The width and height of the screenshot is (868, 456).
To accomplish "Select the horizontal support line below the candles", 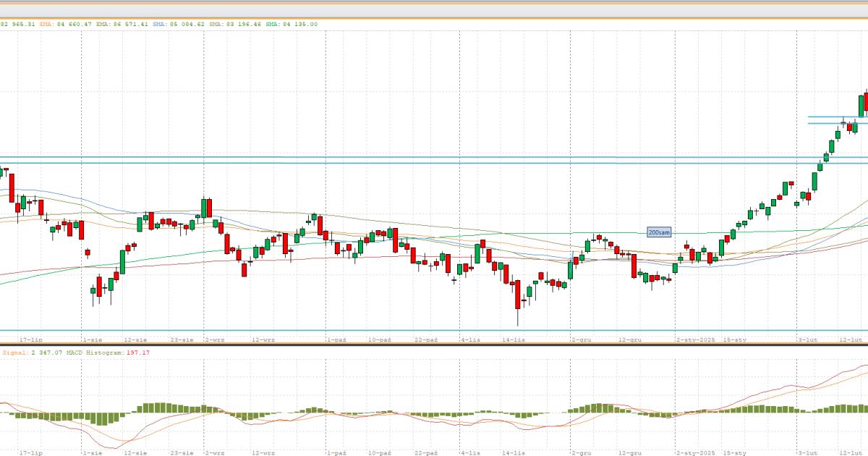I will (x=434, y=331).
